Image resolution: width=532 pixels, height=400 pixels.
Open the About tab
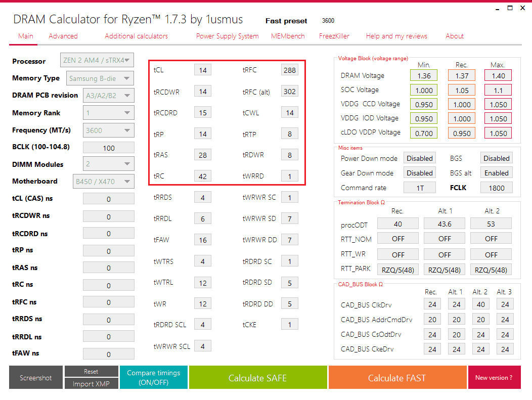454,36
